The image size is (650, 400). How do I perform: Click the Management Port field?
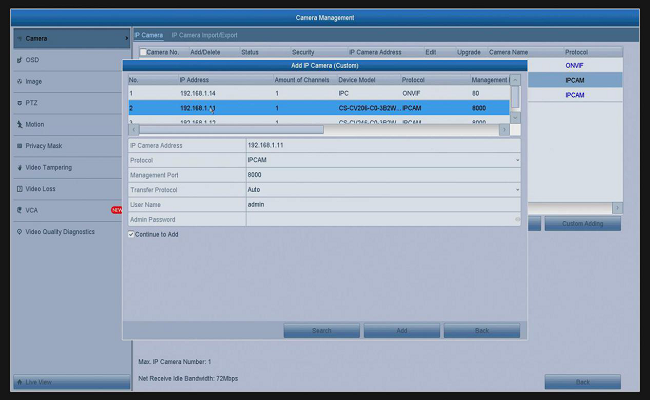coord(383,175)
